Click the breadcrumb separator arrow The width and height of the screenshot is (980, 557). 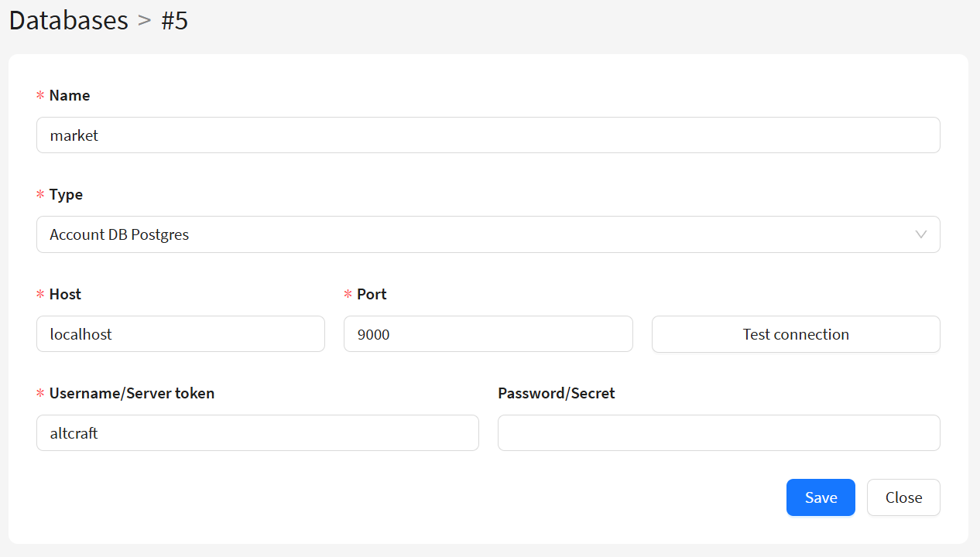coord(145,20)
